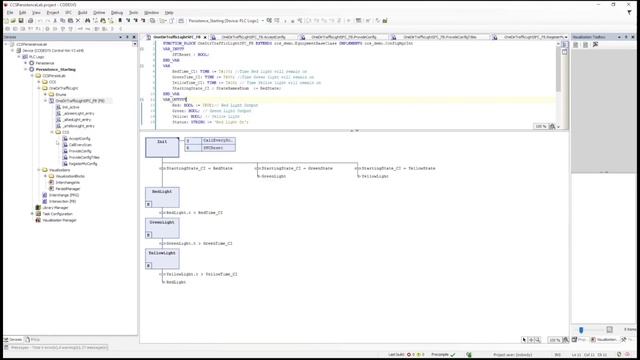
Task: Click the SFC editor zoom tool icon
Action: [x=538, y=340]
